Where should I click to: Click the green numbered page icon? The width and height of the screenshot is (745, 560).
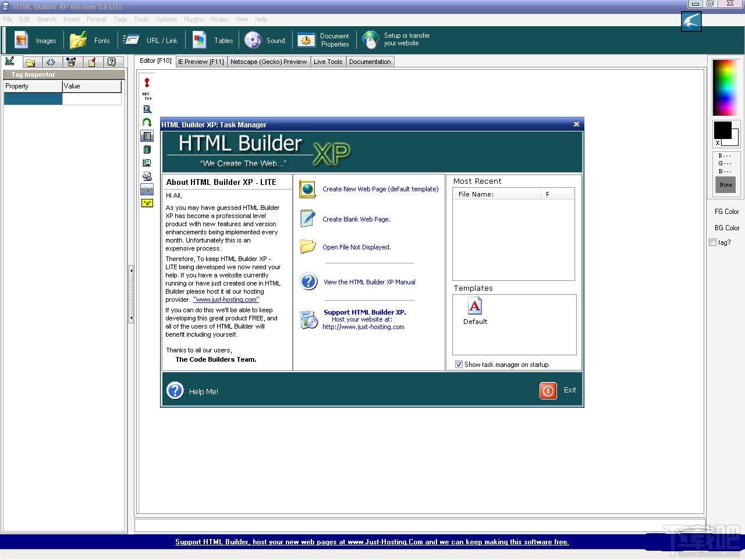(x=147, y=149)
